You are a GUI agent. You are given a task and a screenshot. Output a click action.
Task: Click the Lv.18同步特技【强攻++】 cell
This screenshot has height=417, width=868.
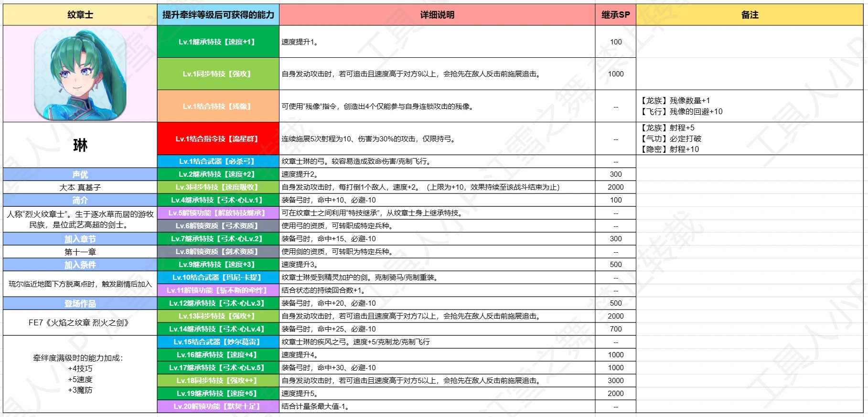coord(218,381)
